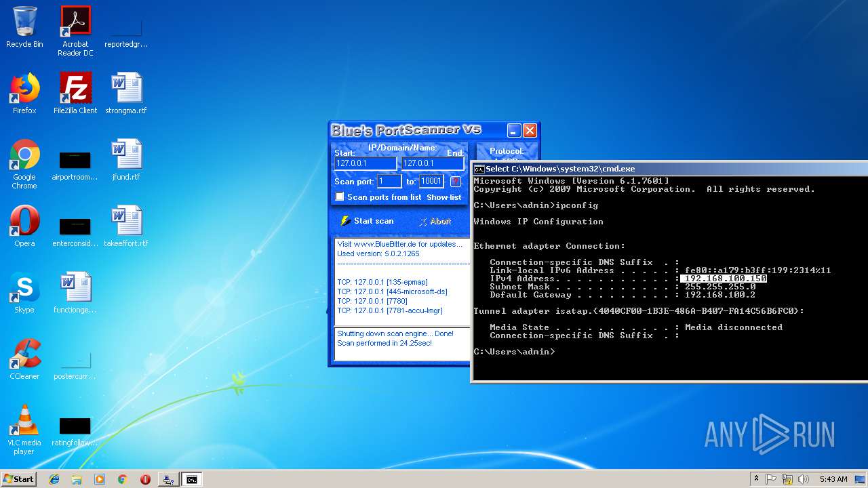Viewport: 868px width, 488px height.
Task: Click the Scan port 'to' field
Action: [431, 181]
